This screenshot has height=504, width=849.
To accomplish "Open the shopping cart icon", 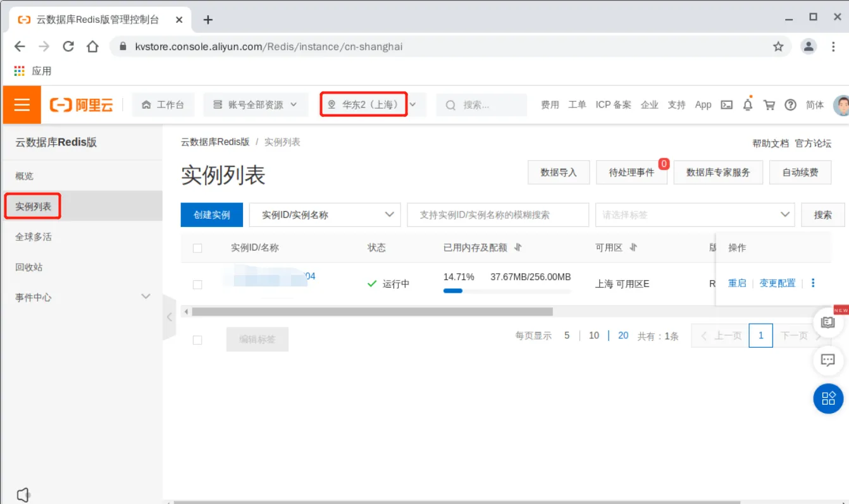I will pyautogui.click(x=769, y=105).
